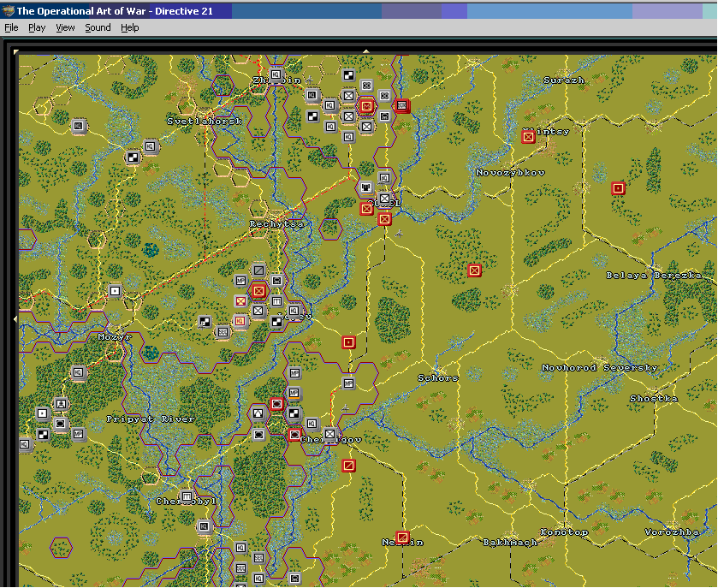Click the Novozybkov town label
Screen dimensions: 718x588
(510, 172)
